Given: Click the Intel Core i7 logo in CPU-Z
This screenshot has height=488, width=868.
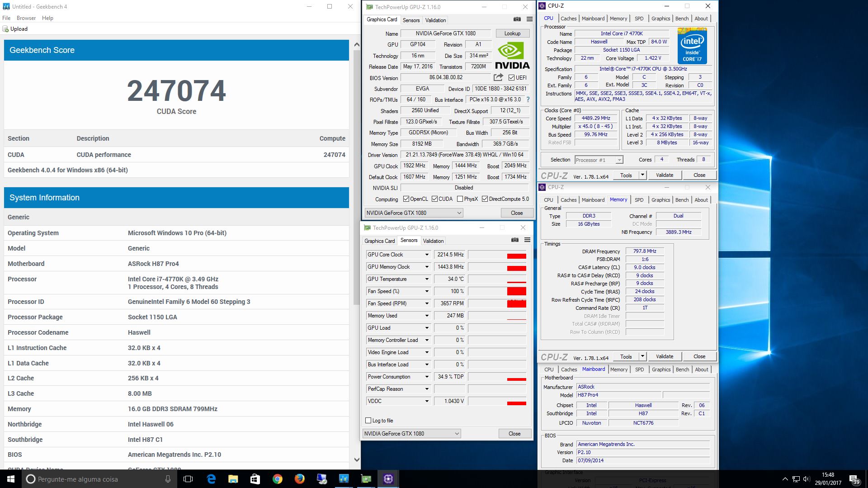Looking at the screenshot, I should pos(692,46).
